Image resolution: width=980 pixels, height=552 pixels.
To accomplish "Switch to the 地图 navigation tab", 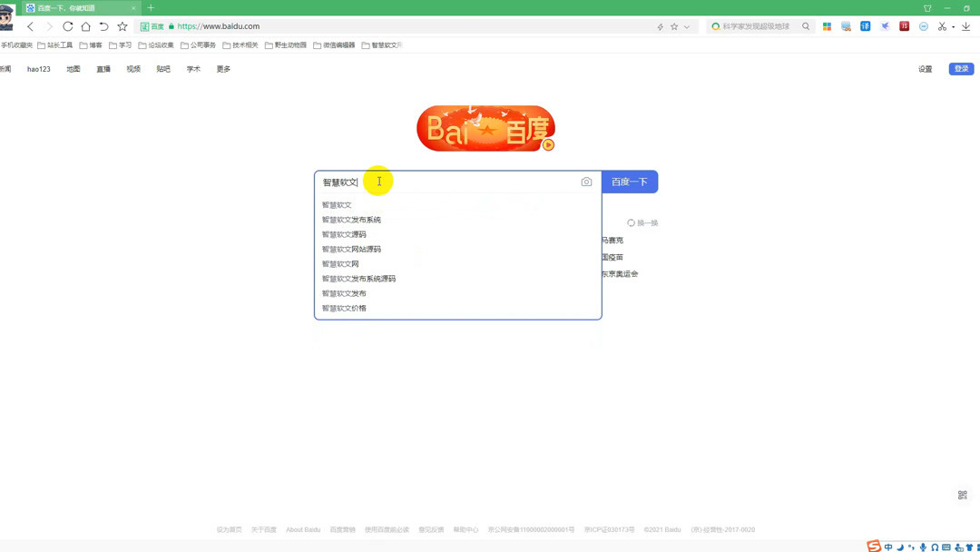I will tap(72, 68).
